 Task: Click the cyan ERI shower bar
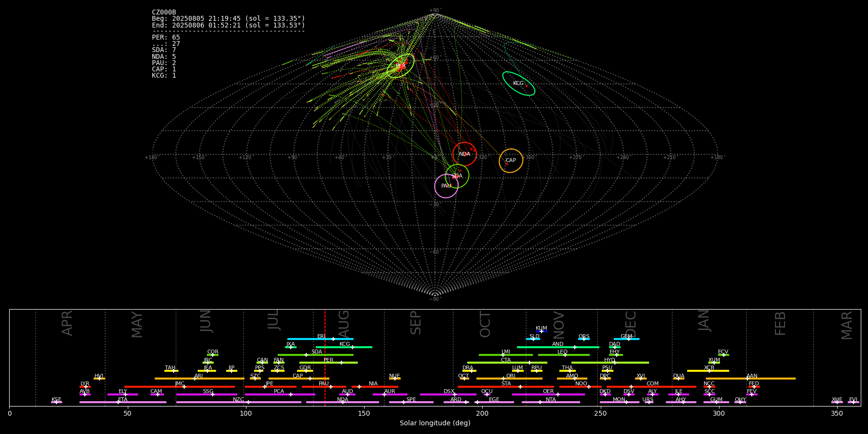(x=320, y=339)
